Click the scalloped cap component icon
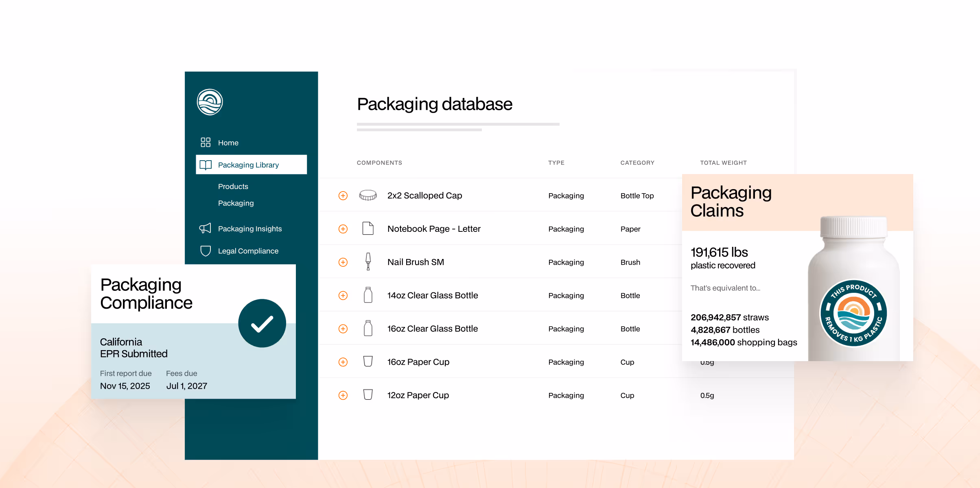This screenshot has width=980, height=488. pyautogui.click(x=367, y=196)
